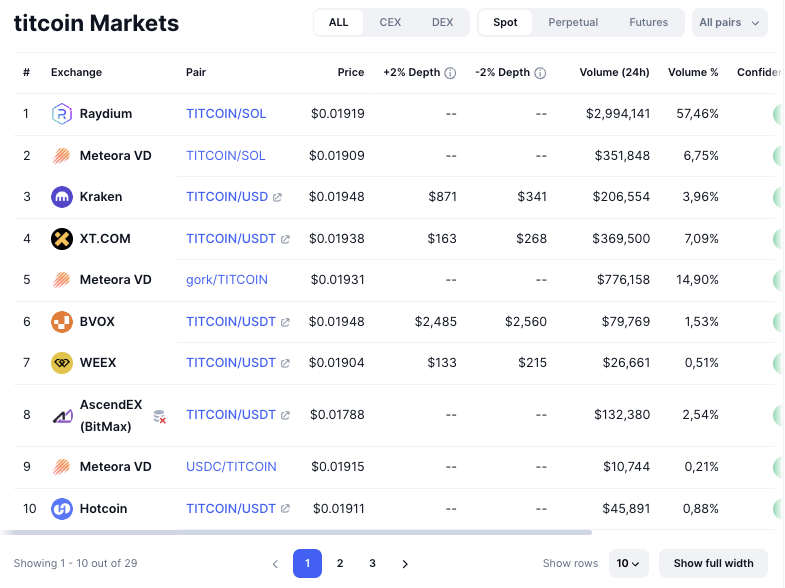Viewport: 785px width, 588px height.
Task: Select the CEX filter tab
Action: coord(390,23)
